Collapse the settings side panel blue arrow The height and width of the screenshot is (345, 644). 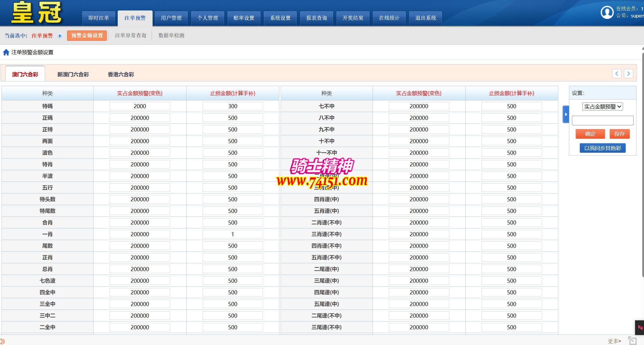(566, 114)
